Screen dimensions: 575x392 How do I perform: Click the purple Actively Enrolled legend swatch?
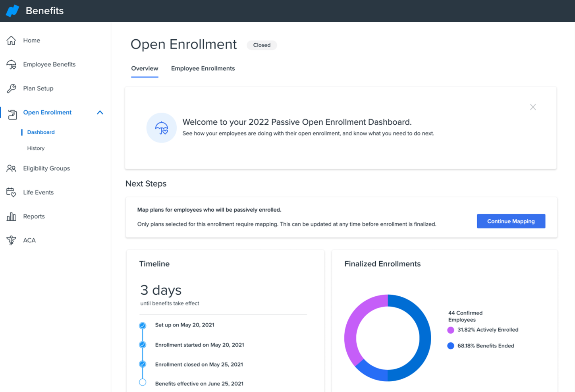coord(450,330)
